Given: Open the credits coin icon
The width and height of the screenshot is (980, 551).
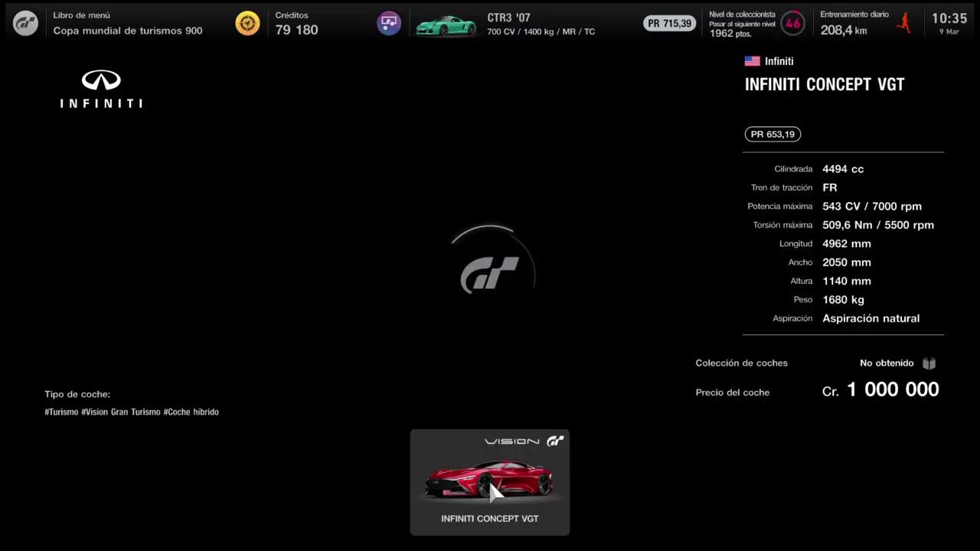Looking at the screenshot, I should [247, 23].
